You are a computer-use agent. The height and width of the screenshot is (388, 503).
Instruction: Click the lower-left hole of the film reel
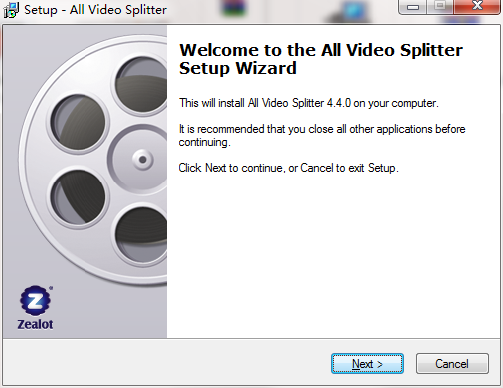[x=78, y=197]
